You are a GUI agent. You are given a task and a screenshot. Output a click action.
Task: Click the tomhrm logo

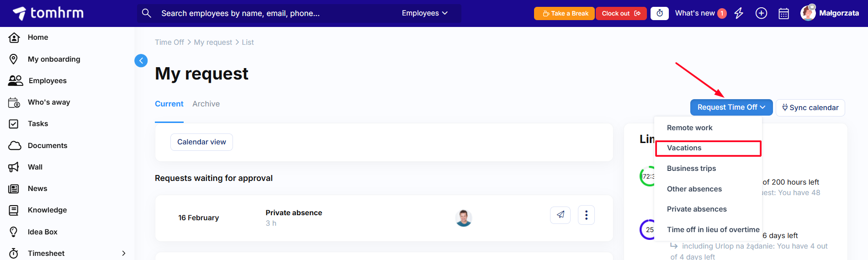[48, 13]
